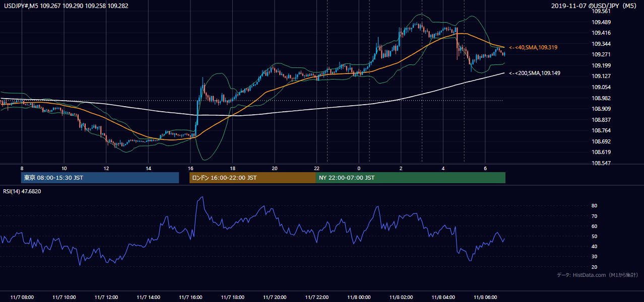Click hour label 6 under price chart
The image size is (644, 302).
point(485,168)
